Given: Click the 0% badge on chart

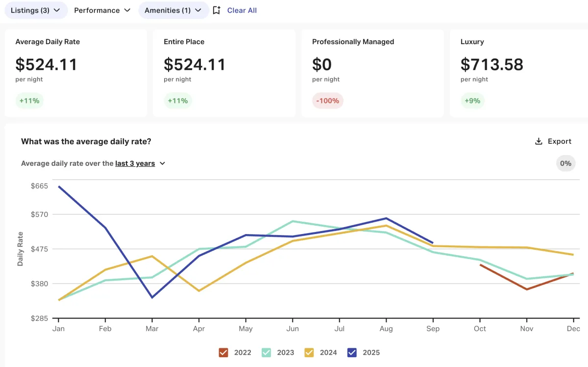Looking at the screenshot, I should pyautogui.click(x=565, y=163).
